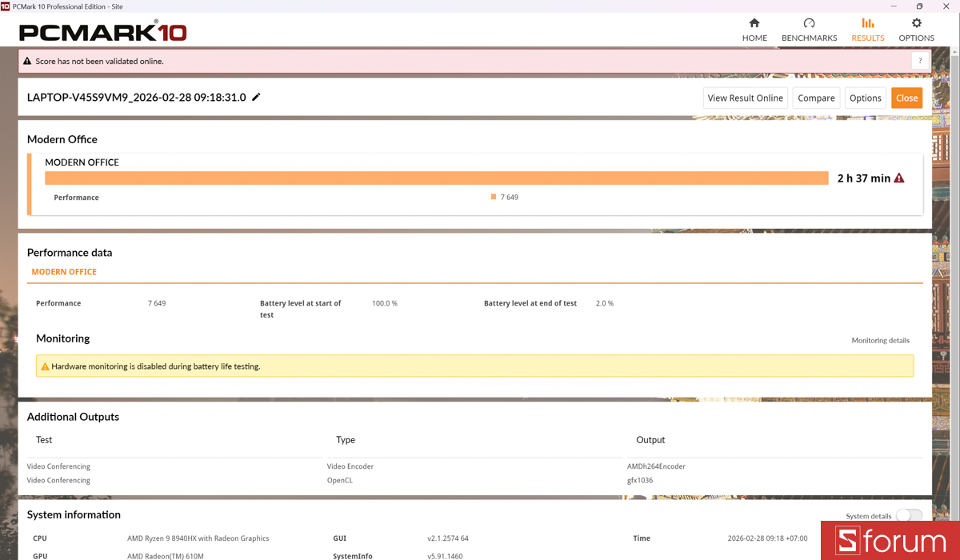The width and height of the screenshot is (960, 560).
Task: Click the Test column header
Action: point(44,440)
